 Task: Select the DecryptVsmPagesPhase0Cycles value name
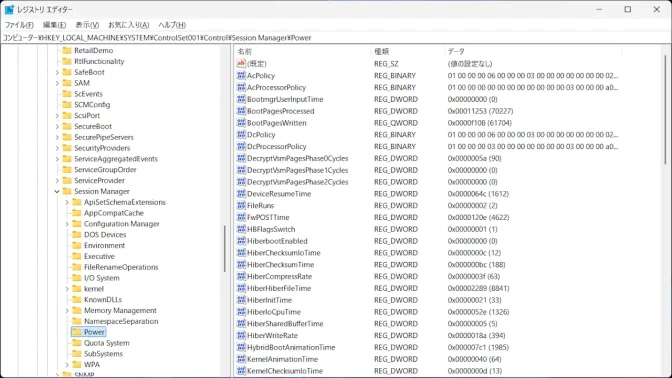pos(297,158)
